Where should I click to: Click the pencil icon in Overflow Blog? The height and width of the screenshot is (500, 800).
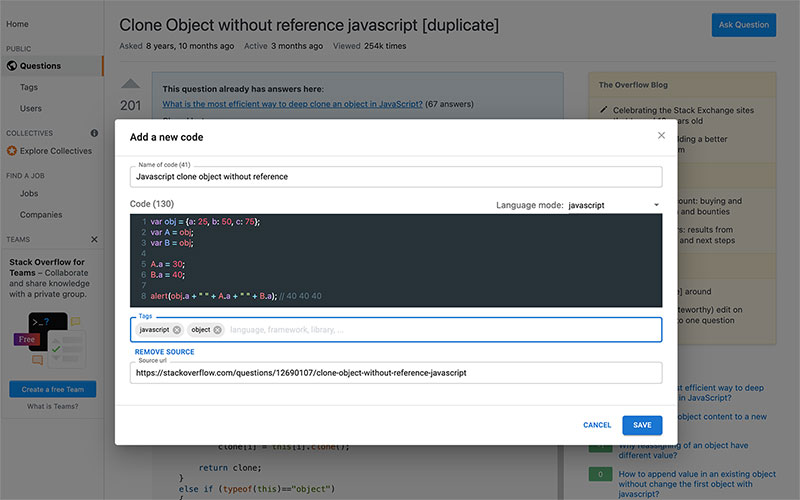click(604, 110)
